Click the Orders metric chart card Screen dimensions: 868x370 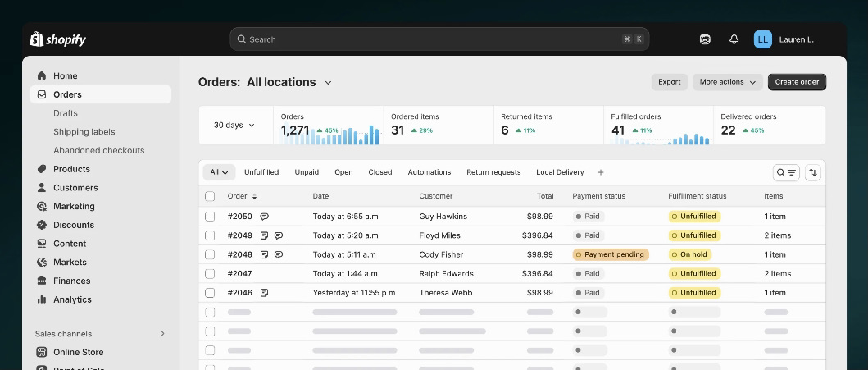[329, 126]
